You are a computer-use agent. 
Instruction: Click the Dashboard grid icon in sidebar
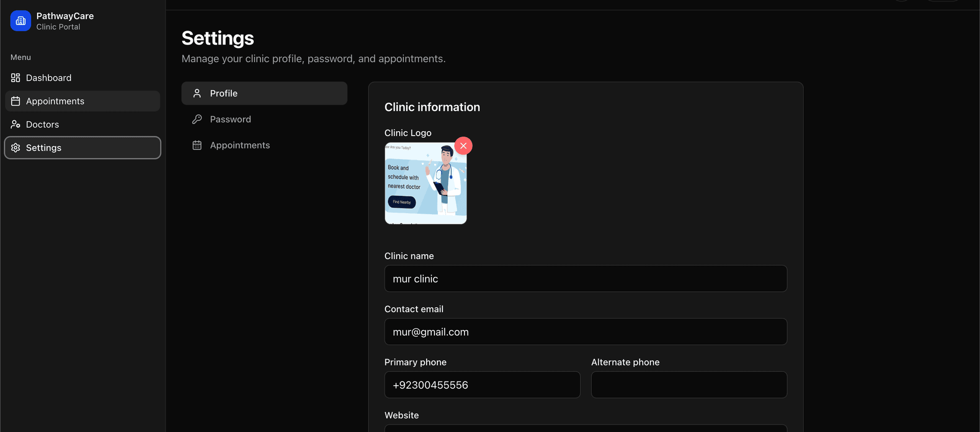click(x=16, y=78)
